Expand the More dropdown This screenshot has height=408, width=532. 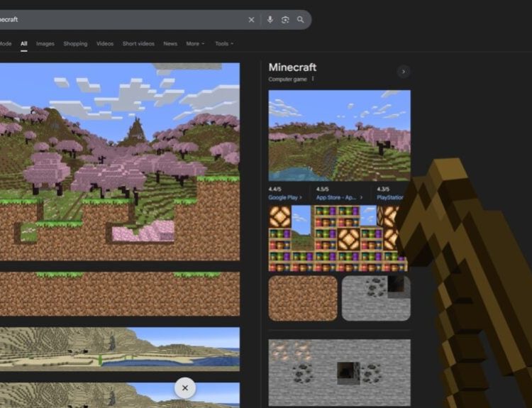click(x=195, y=44)
